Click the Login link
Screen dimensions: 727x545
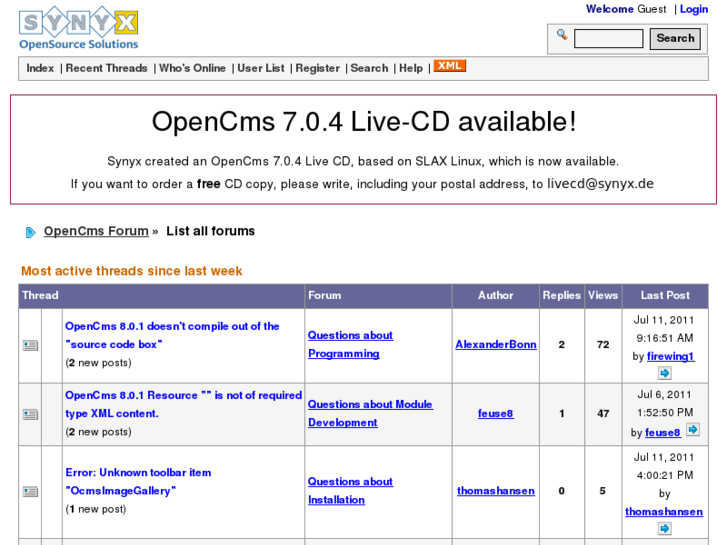[x=694, y=9]
